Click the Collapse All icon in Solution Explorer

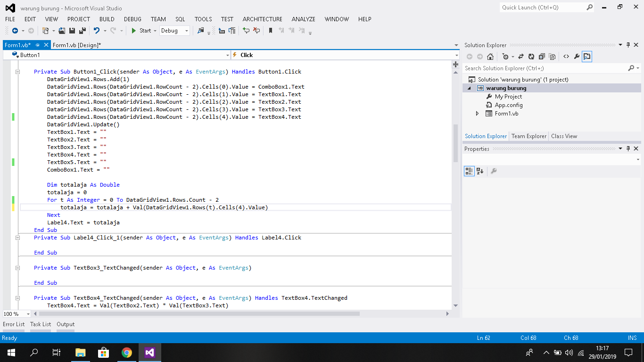tap(541, 57)
